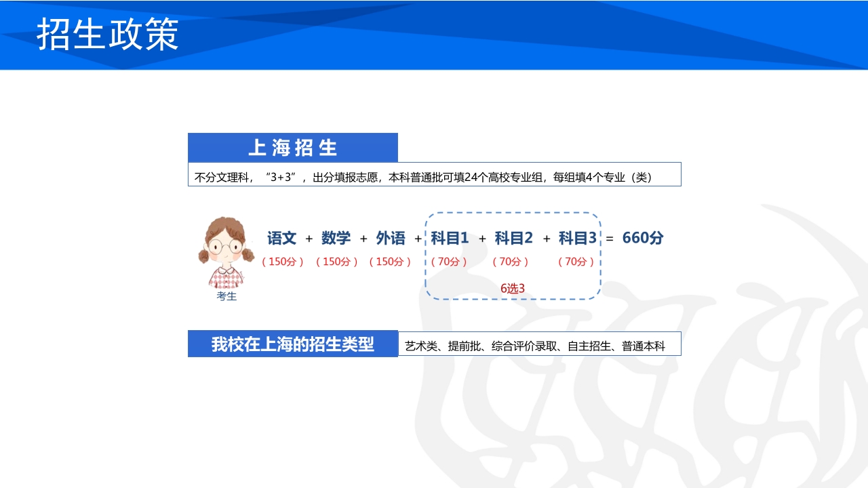The width and height of the screenshot is (868, 488).
Task: Click the 艺术类、提前批 admission types text
Action: click(539, 344)
